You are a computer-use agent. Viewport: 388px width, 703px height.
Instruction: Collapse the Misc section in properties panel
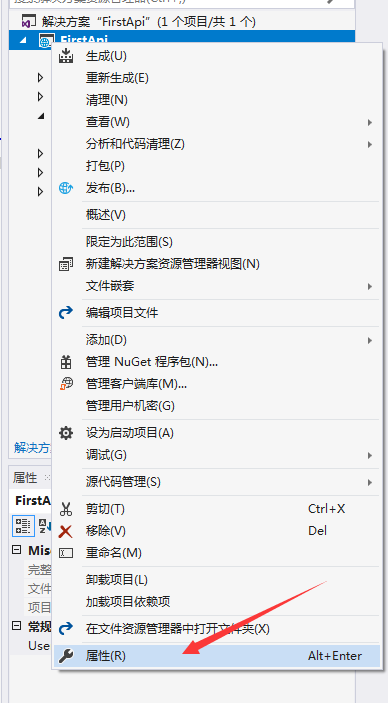[17, 550]
